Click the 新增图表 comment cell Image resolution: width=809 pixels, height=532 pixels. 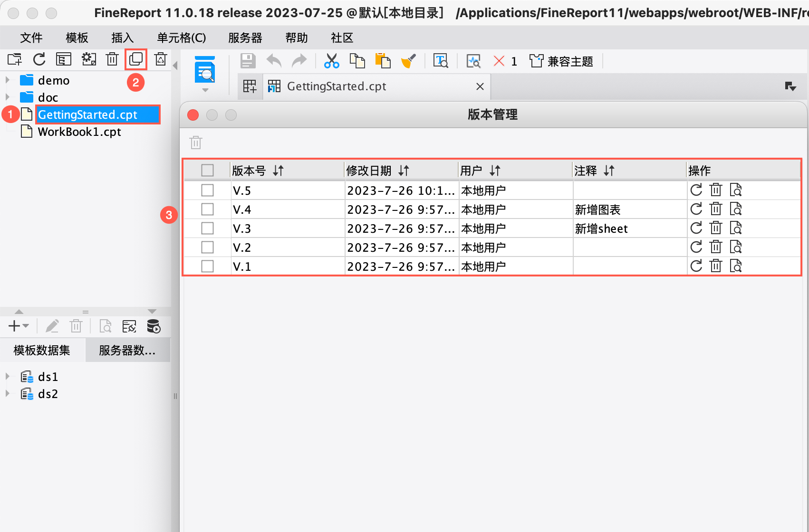630,209
